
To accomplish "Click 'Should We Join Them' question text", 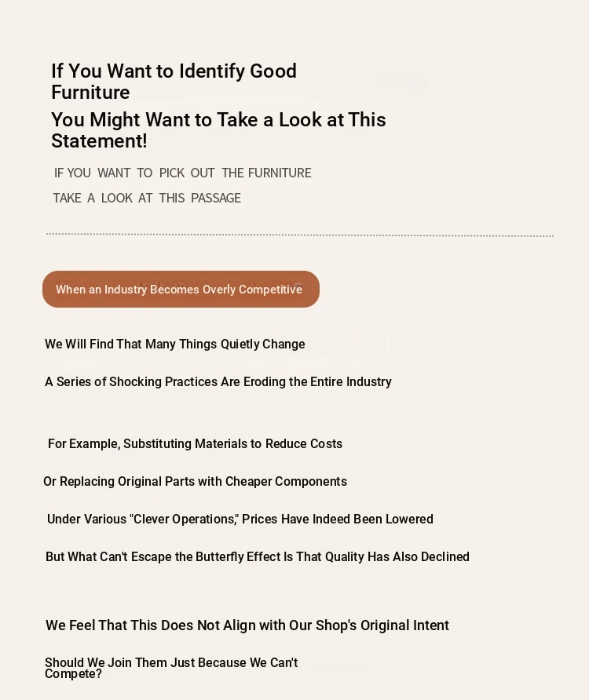I will [171, 669].
